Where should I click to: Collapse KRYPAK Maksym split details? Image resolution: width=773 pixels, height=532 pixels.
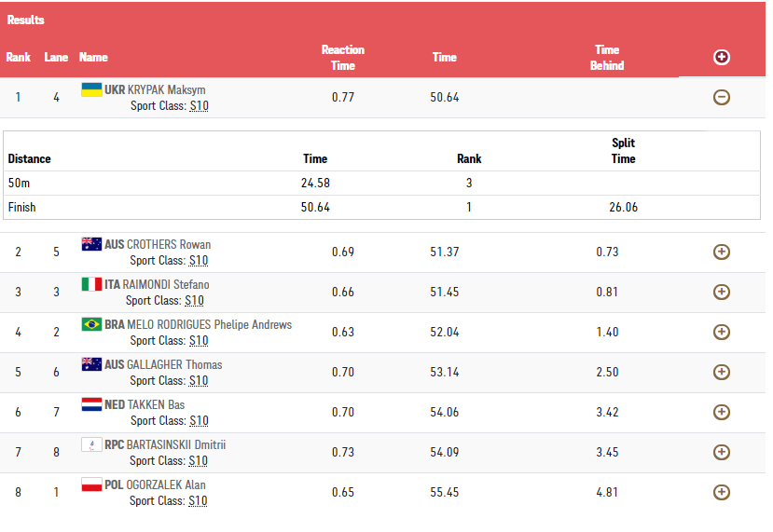(x=721, y=97)
